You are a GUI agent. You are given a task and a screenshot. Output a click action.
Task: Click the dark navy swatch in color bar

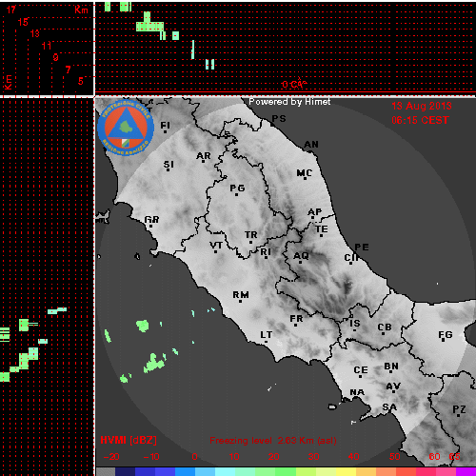pyautogui.click(x=126, y=471)
